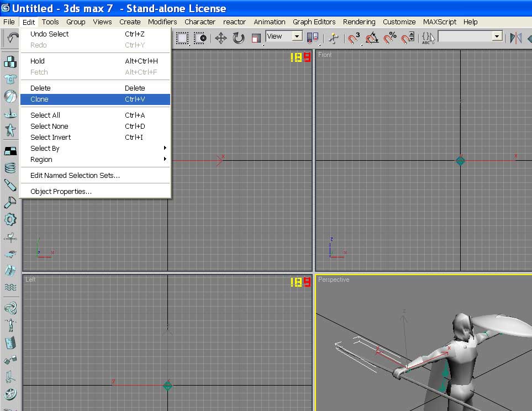Open the Rendering menu
The width and height of the screenshot is (532, 411).
click(359, 22)
